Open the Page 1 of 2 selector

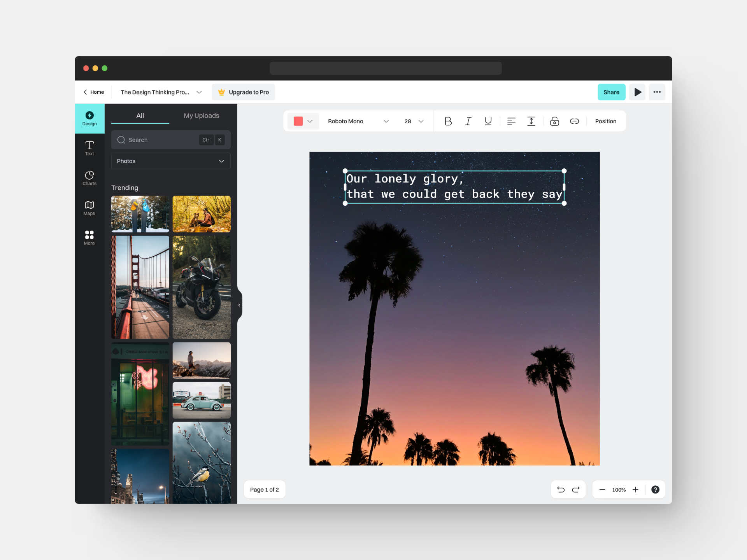(x=265, y=490)
